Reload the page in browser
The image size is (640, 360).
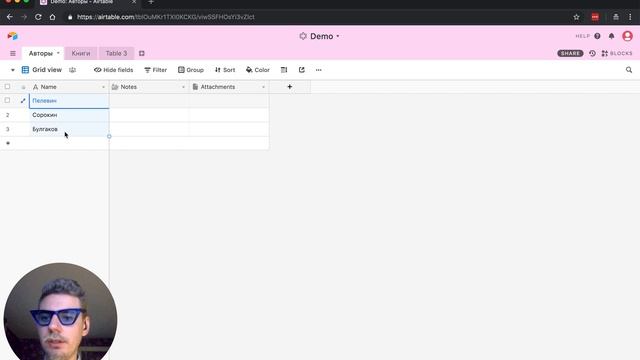(38, 17)
